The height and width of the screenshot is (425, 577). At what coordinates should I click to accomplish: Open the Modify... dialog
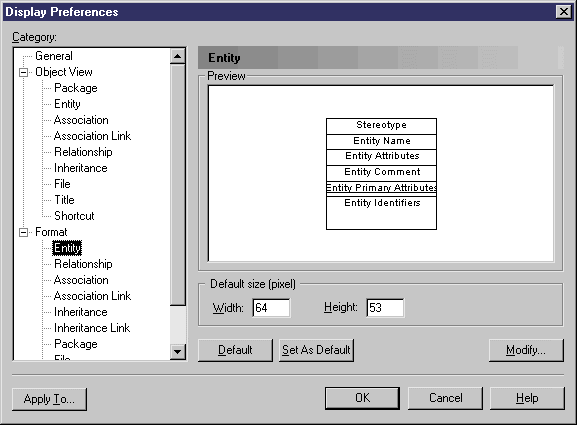pyautogui.click(x=526, y=350)
